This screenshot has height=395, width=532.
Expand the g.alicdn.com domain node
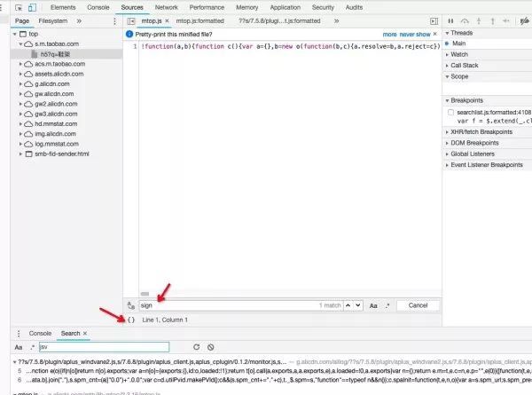pos(20,84)
